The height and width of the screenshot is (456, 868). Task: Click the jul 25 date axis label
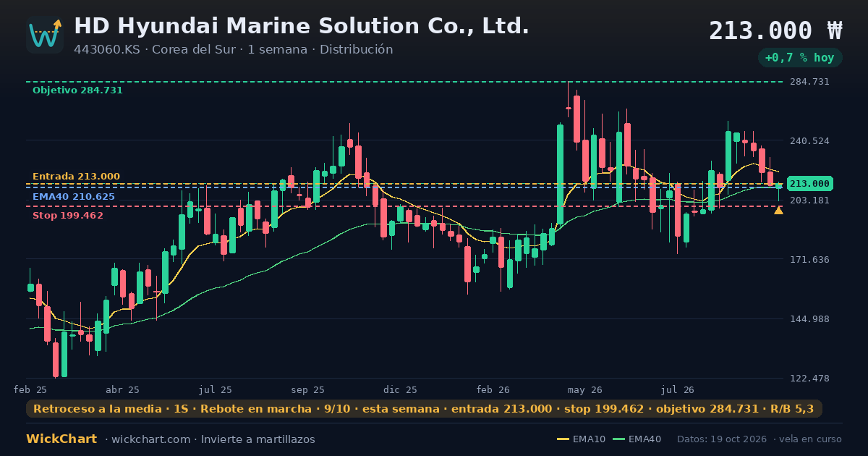coord(215,389)
